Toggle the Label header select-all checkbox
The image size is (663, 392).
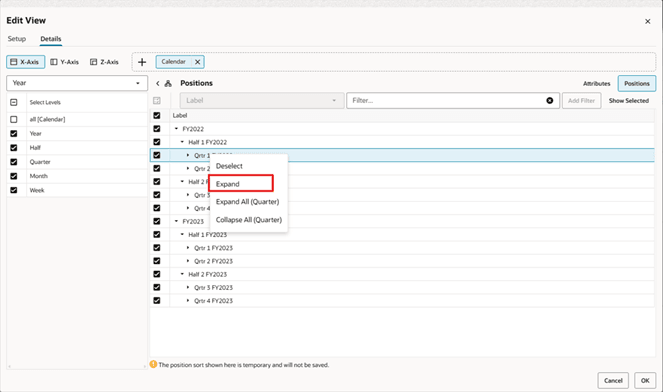click(157, 115)
